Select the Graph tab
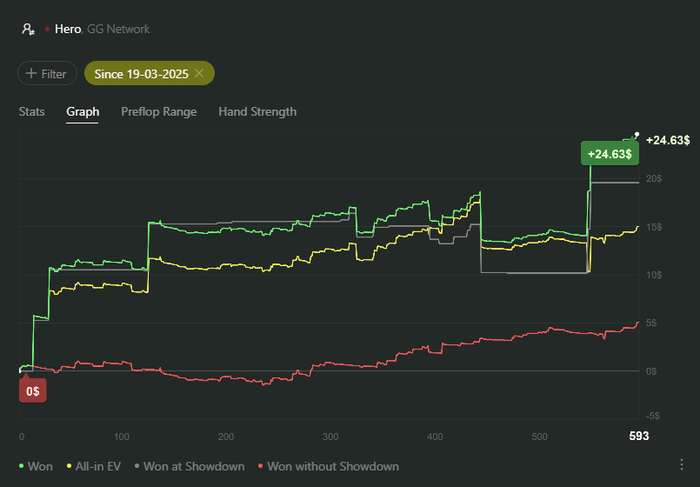 82,112
